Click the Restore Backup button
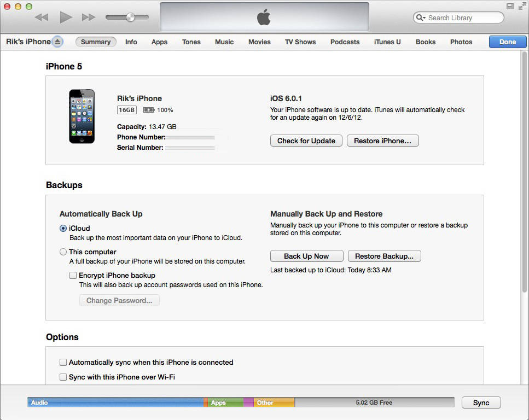Viewport: 529px width, 420px height. pos(384,256)
